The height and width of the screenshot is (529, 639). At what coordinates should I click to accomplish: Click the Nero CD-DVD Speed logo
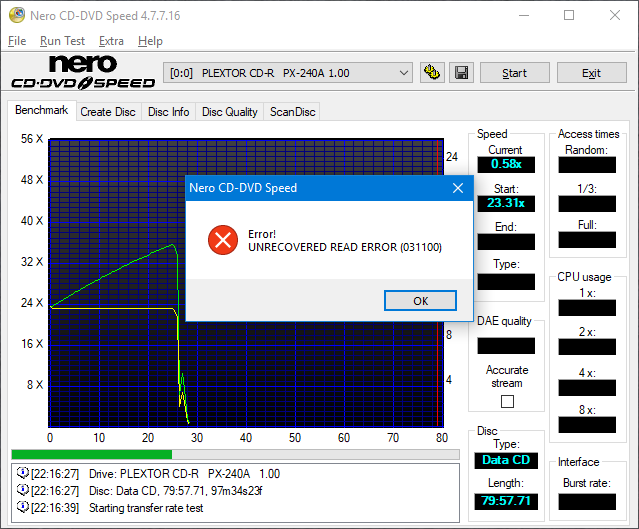(83, 73)
